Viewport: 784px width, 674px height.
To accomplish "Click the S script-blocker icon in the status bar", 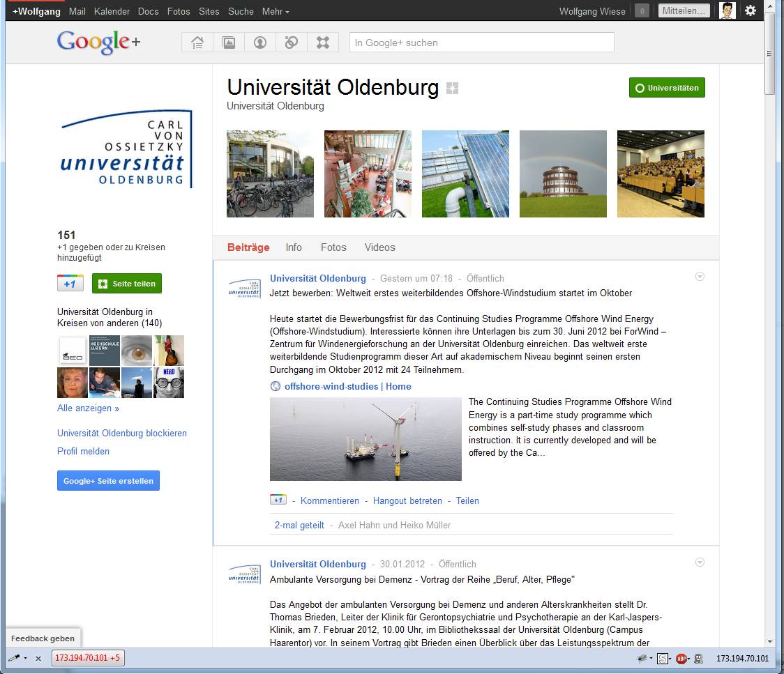I will tap(662, 659).
